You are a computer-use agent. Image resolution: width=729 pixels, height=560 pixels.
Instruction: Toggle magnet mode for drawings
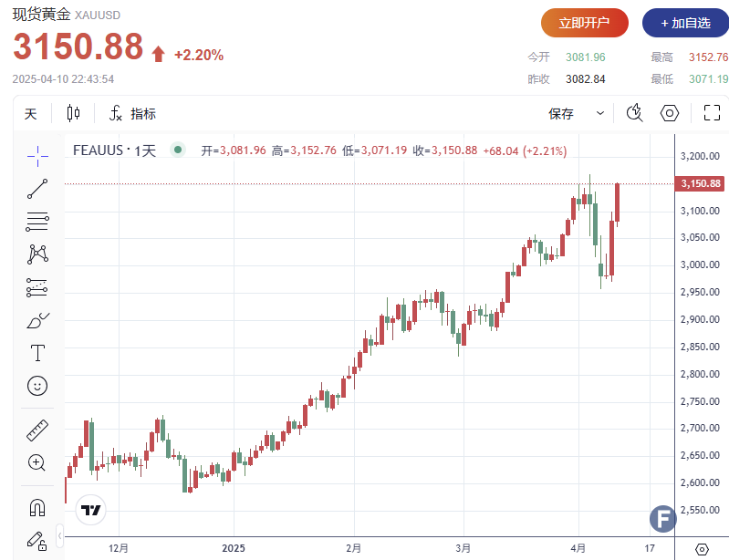37,507
